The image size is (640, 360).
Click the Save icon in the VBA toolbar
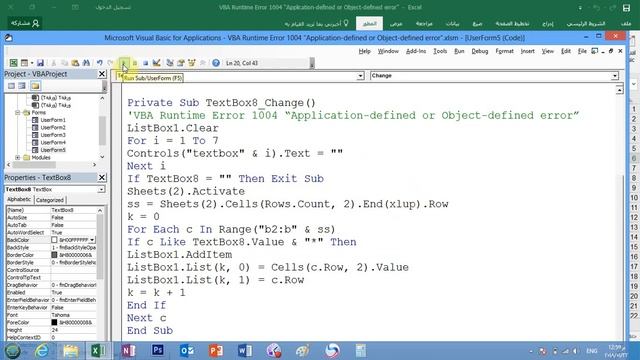(x=40, y=63)
